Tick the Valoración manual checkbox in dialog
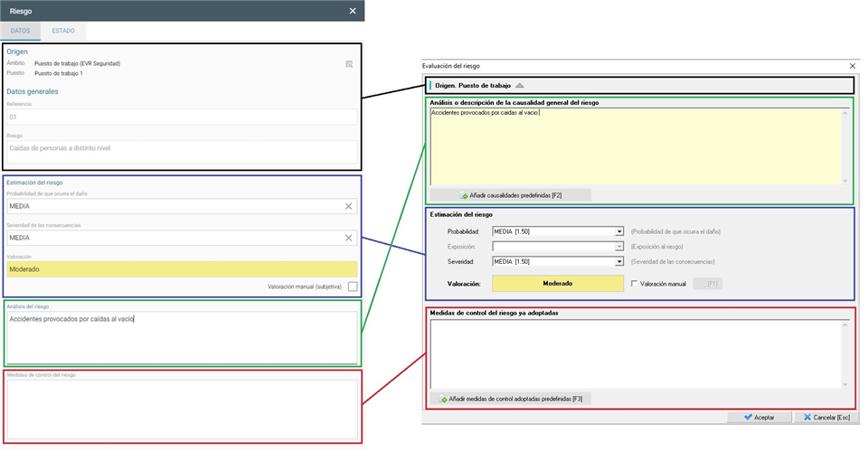 (634, 283)
